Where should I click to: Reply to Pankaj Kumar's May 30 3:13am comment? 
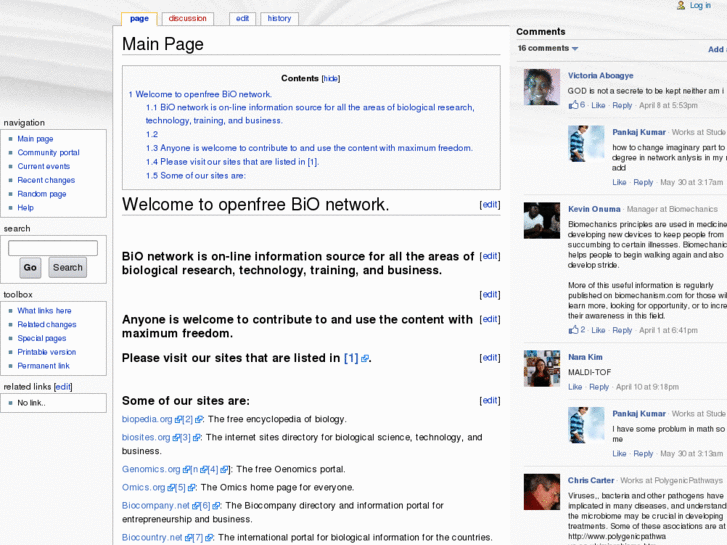coord(643,454)
